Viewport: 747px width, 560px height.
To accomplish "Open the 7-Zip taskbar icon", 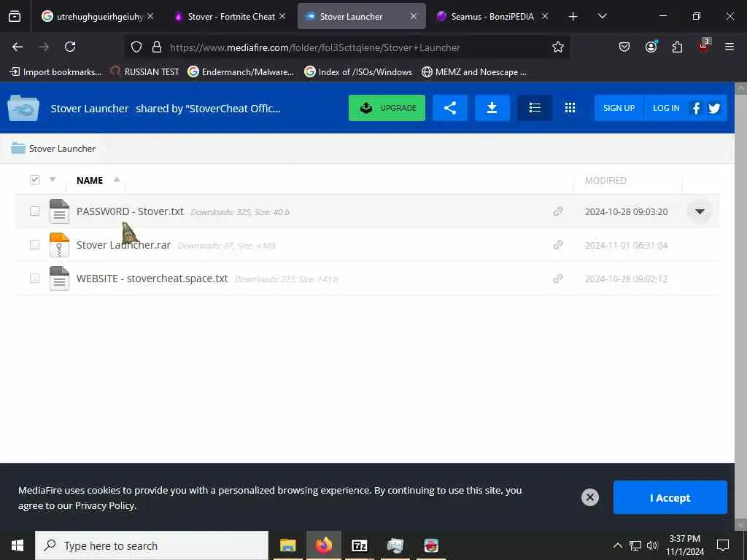I will [359, 545].
